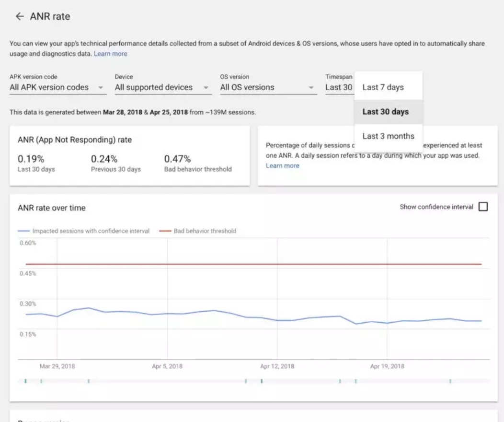504x422 pixels.
Task: Choose Last 30 days timespan option
Action: point(388,112)
